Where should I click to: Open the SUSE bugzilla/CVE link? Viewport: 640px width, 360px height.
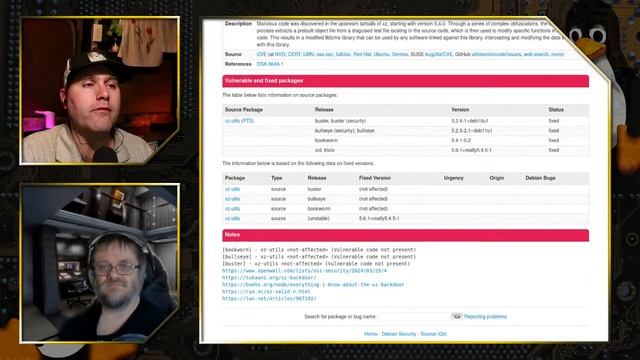click(438, 54)
